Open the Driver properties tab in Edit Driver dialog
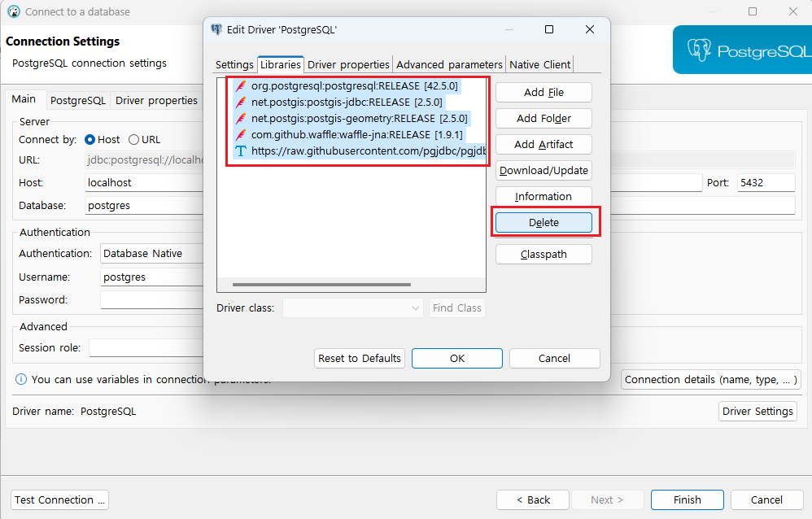This screenshot has width=812, height=519. coord(348,65)
